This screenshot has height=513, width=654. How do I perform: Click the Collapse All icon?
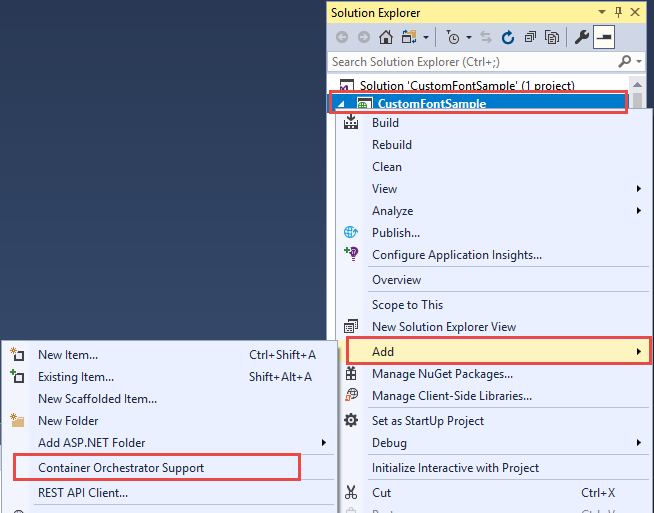pos(530,38)
